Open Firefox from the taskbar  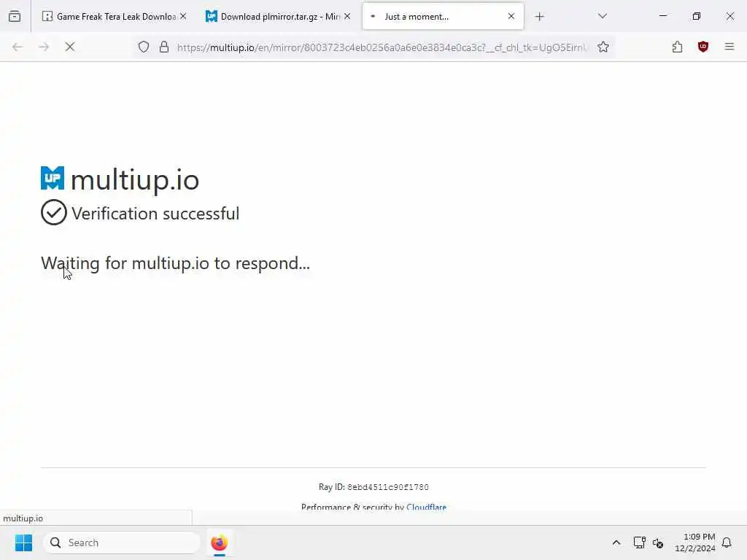(219, 542)
